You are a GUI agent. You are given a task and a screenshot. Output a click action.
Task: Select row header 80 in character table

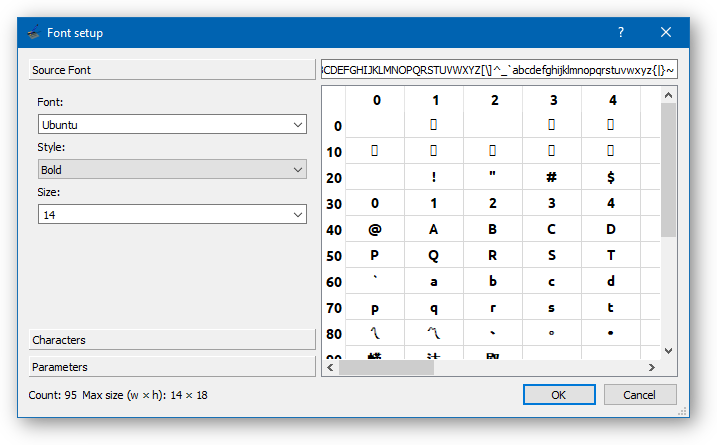334,334
